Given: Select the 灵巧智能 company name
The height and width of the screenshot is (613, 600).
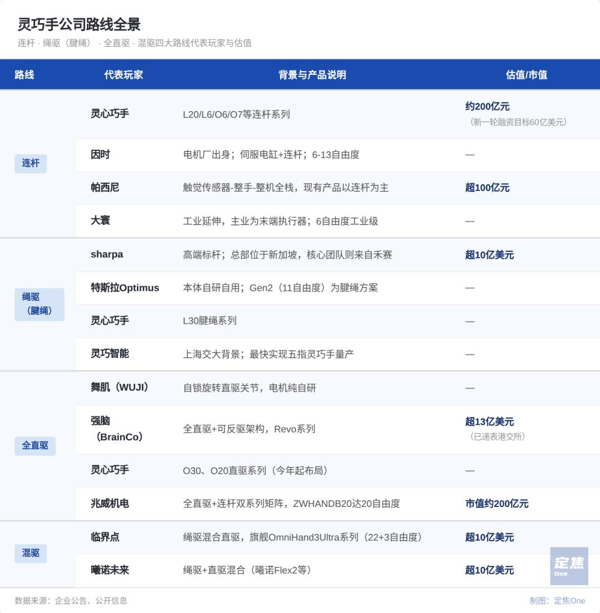Looking at the screenshot, I should 109,354.
